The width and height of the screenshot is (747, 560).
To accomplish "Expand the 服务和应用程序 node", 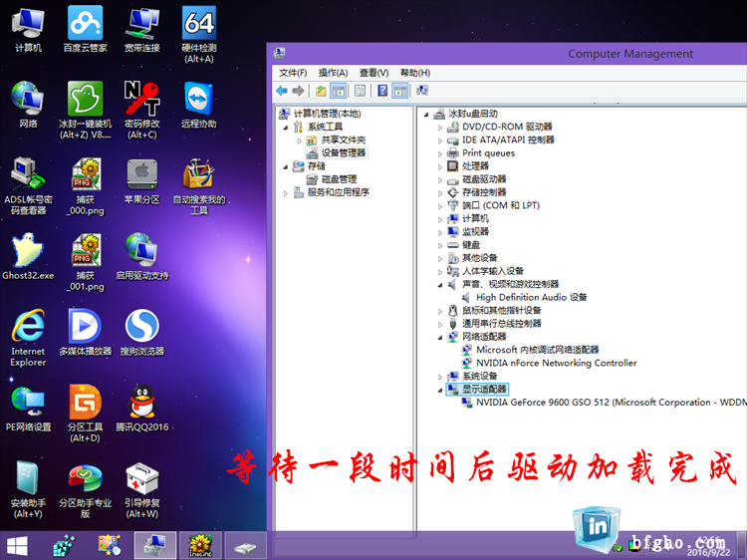I will pyautogui.click(x=286, y=193).
